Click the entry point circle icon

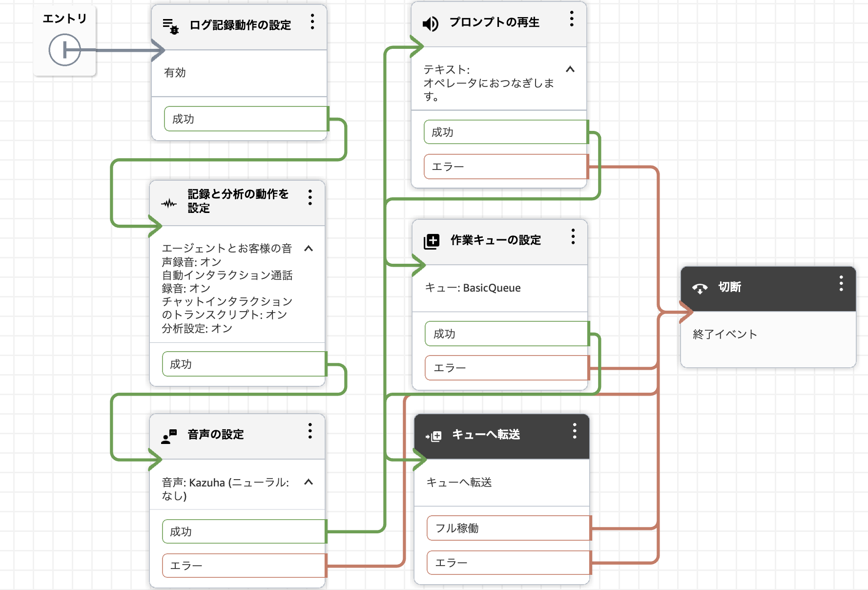coord(64,50)
